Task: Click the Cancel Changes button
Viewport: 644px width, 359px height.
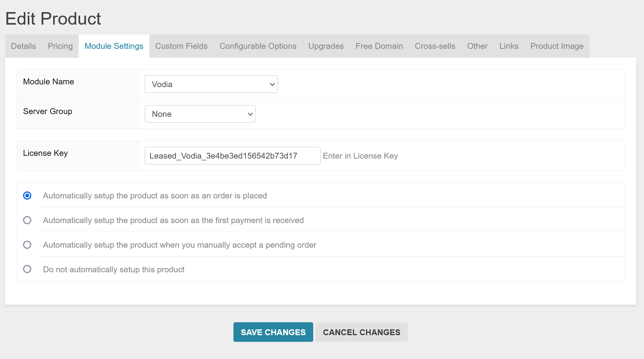Action: pos(362,332)
